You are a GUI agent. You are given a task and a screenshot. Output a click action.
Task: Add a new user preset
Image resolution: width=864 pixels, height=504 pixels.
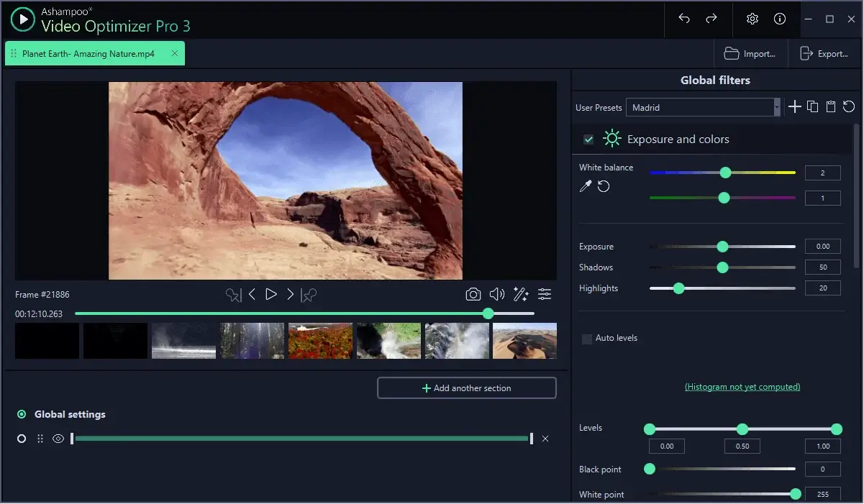pos(794,106)
